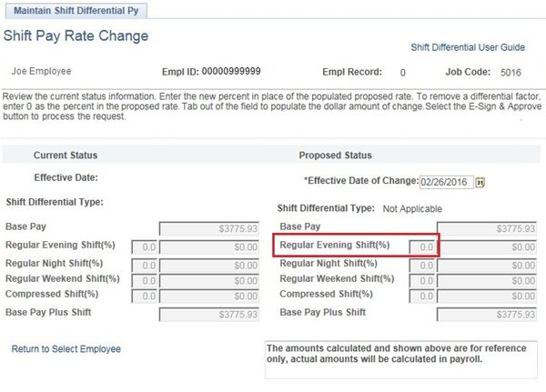Click the proposed Base Pay amount field
The width and height of the screenshot is (546, 392).
[487, 228]
